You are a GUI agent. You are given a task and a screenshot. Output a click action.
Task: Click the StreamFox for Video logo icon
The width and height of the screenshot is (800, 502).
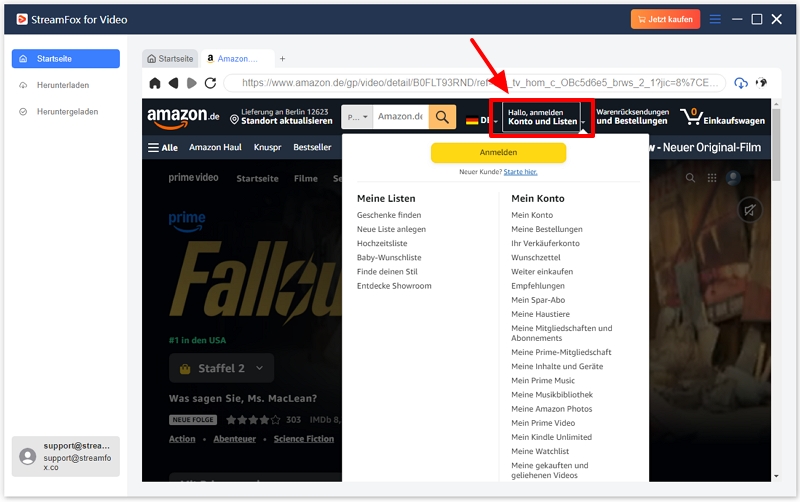point(22,19)
